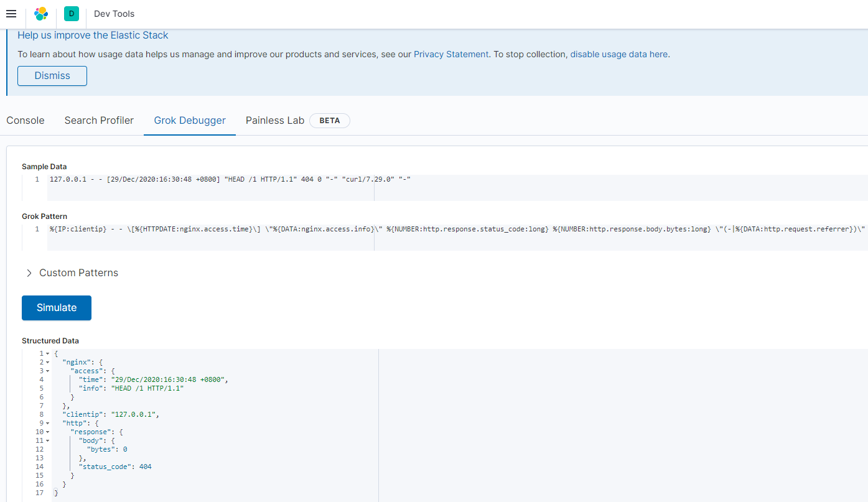The width and height of the screenshot is (868, 502).
Task: Click the Help us improve the Elastic Stack heading
Action: click(93, 35)
